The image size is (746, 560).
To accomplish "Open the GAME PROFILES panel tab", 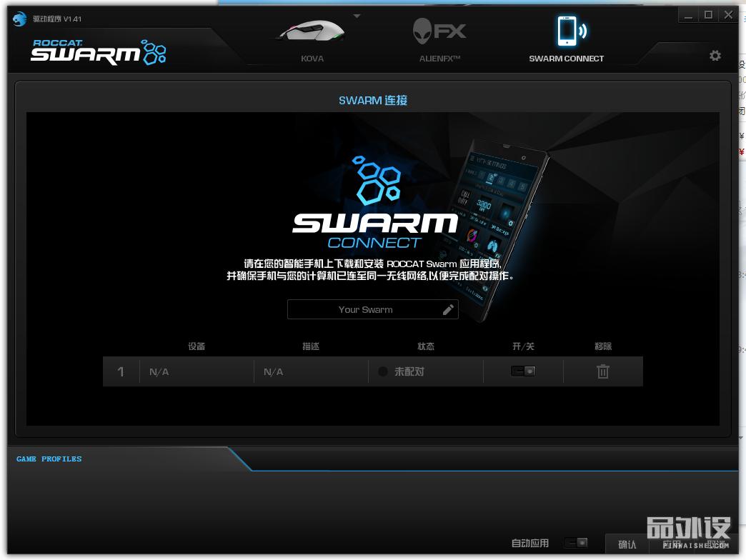I will 49,459.
